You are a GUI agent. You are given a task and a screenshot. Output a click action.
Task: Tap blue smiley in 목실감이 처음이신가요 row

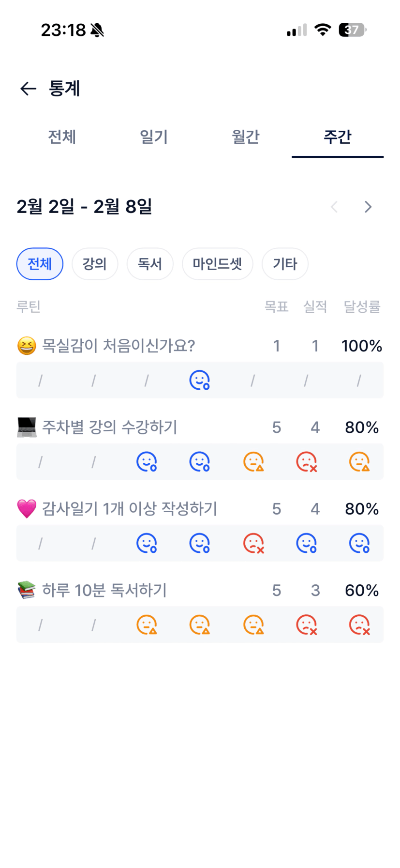click(x=199, y=381)
